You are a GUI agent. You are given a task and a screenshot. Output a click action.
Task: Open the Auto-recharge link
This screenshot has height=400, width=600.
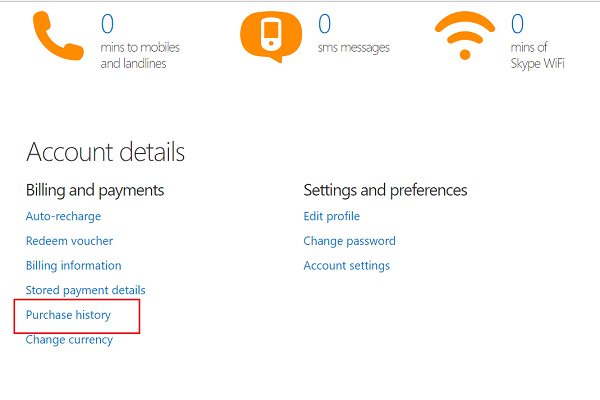tap(64, 216)
